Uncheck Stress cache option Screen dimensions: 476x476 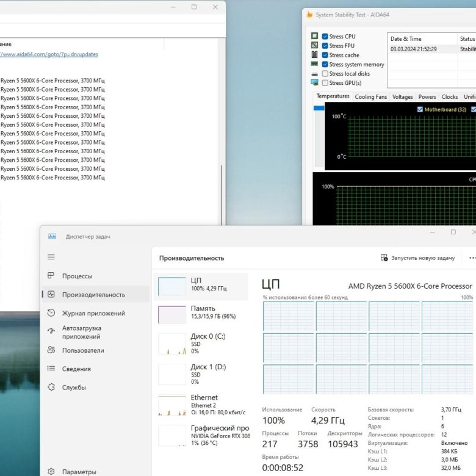325,55
